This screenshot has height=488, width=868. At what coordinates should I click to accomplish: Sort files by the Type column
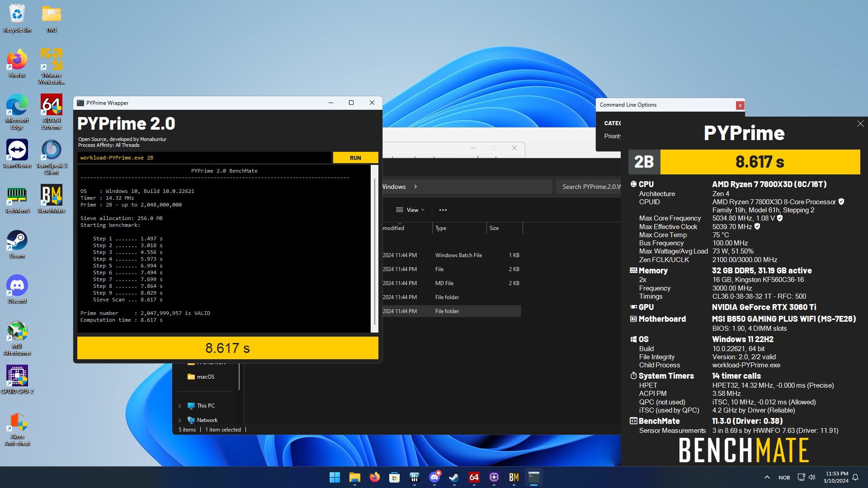click(459, 228)
